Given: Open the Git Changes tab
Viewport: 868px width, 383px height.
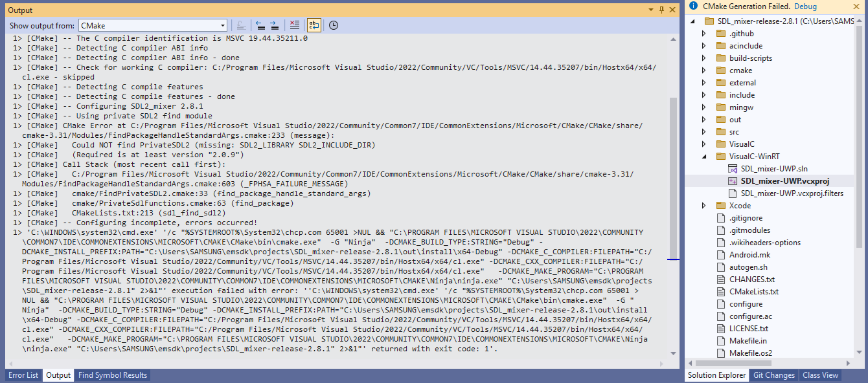Looking at the screenshot, I should 774,375.
